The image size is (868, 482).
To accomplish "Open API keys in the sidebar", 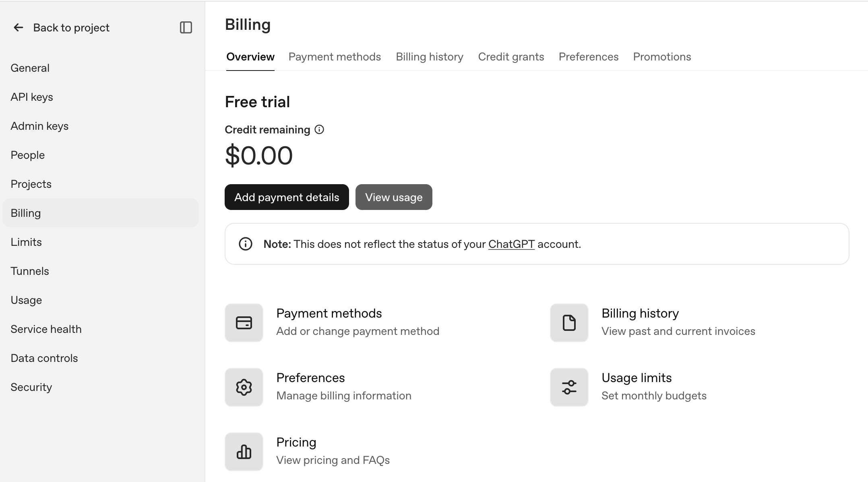I will coord(101,97).
